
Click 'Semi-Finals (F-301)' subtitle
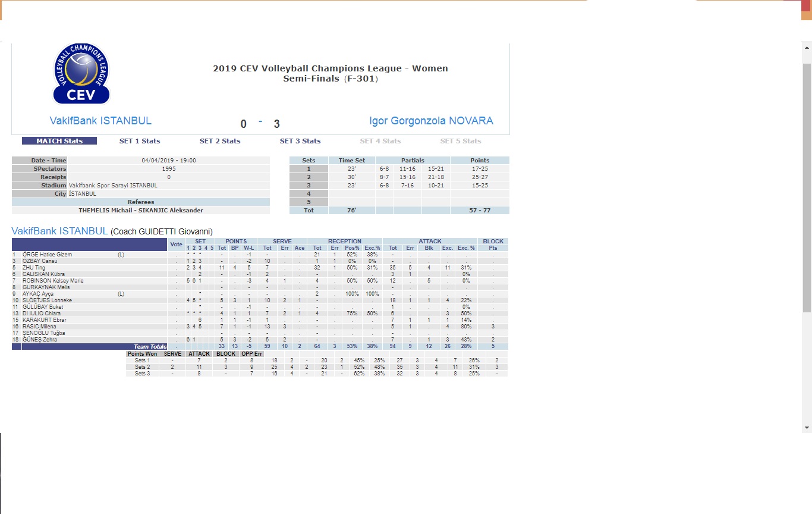pos(331,79)
